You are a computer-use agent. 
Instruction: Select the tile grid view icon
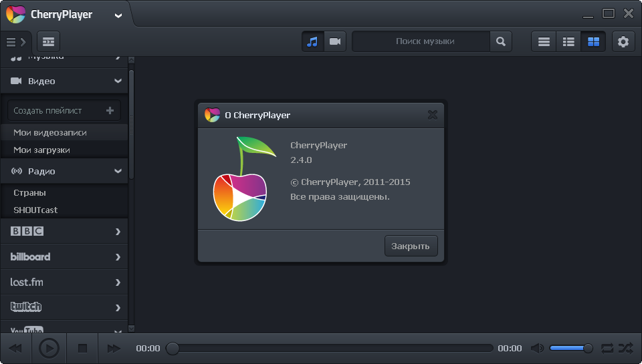(593, 41)
